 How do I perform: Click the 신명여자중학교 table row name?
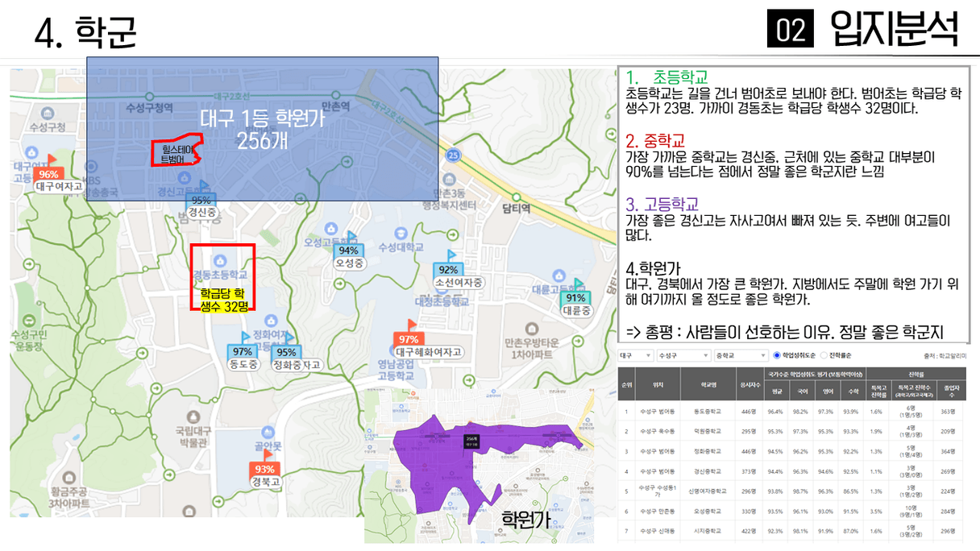pyautogui.click(x=708, y=491)
